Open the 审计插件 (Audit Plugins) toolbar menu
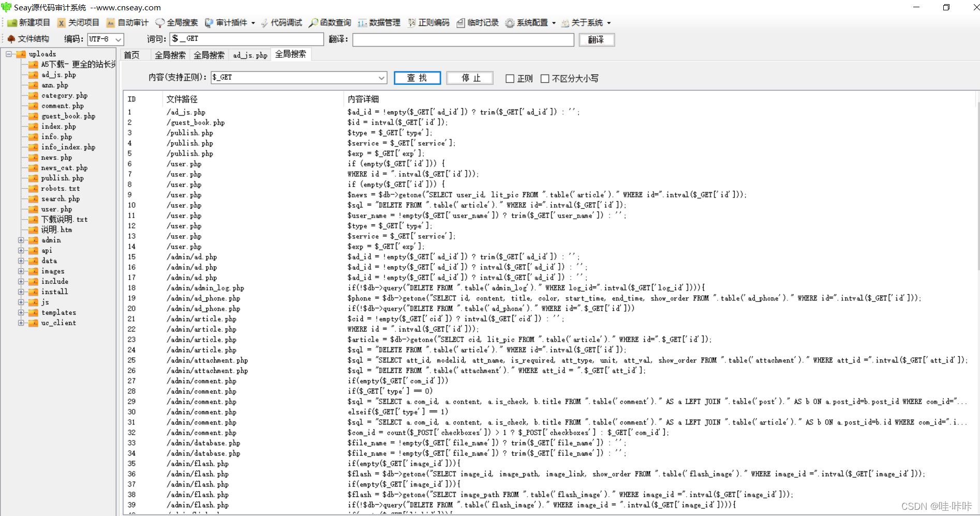980x516 pixels. tap(230, 23)
